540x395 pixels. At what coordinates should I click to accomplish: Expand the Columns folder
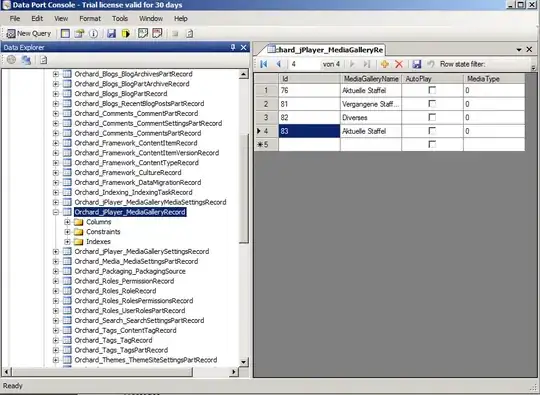tap(68, 222)
